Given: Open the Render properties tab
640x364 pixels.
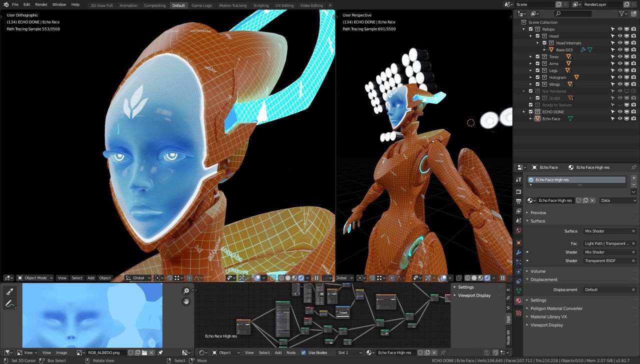Looking at the screenshot, I should coord(518,191).
